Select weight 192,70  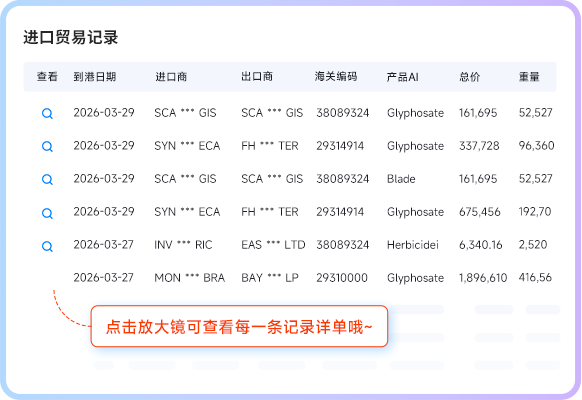coord(535,212)
